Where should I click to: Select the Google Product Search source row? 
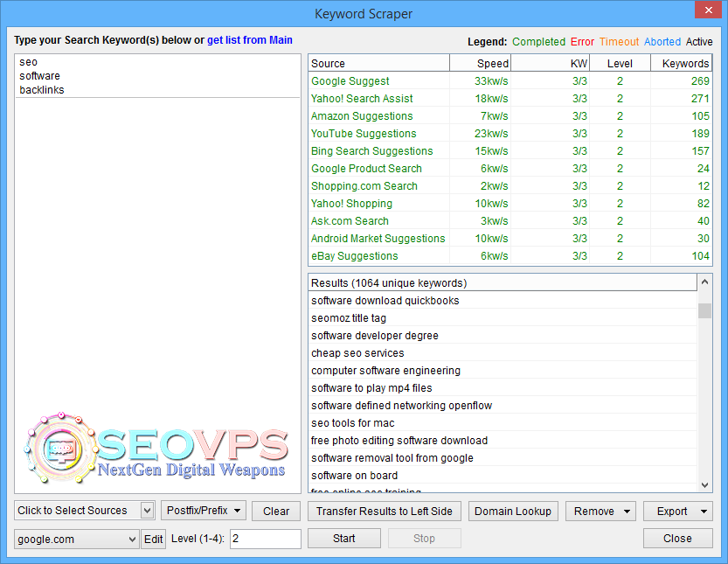[510, 169]
